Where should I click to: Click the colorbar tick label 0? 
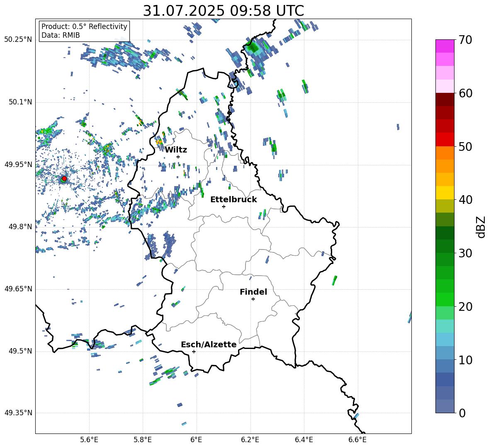(x=462, y=413)
